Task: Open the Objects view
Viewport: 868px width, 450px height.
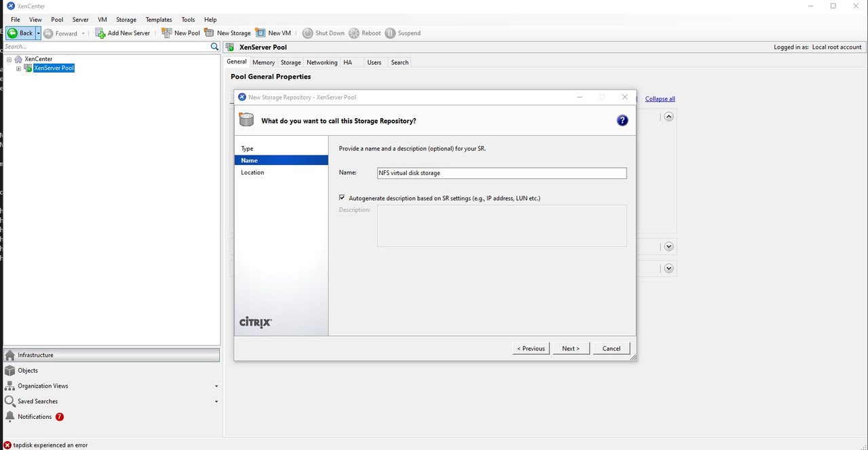Action: (112, 371)
